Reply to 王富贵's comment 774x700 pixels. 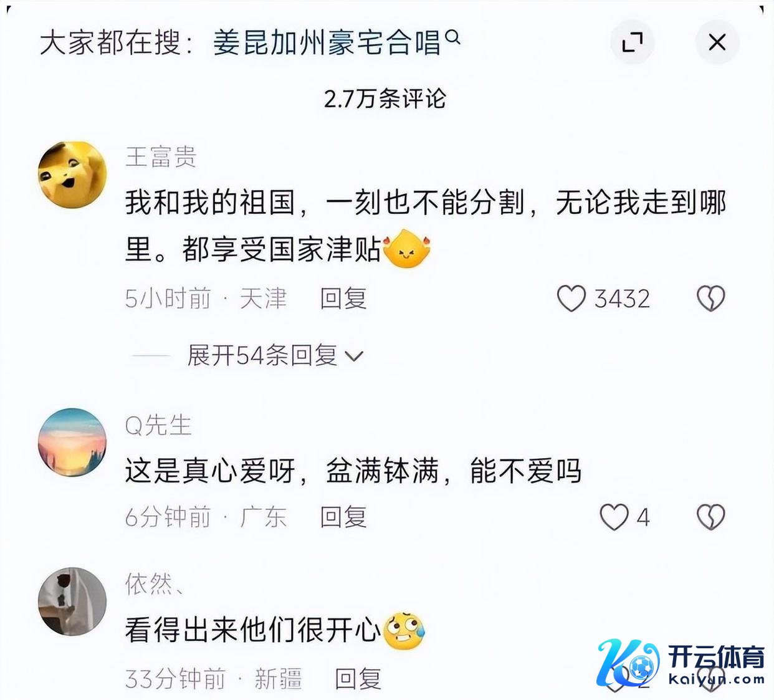(343, 299)
